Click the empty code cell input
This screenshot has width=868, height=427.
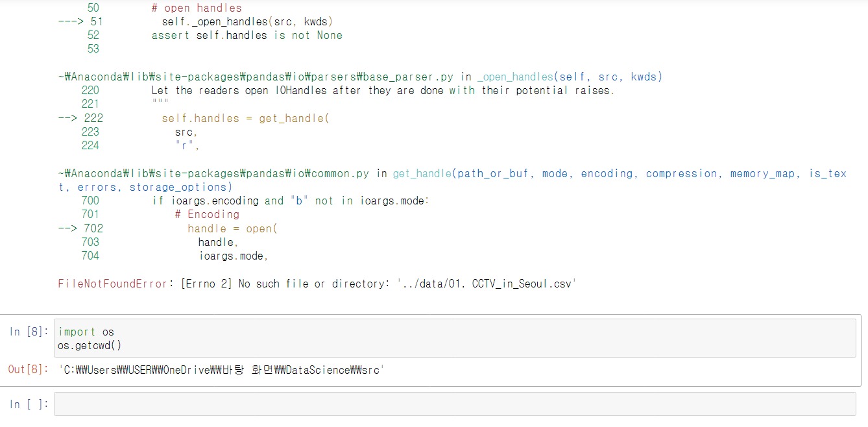coord(455,404)
